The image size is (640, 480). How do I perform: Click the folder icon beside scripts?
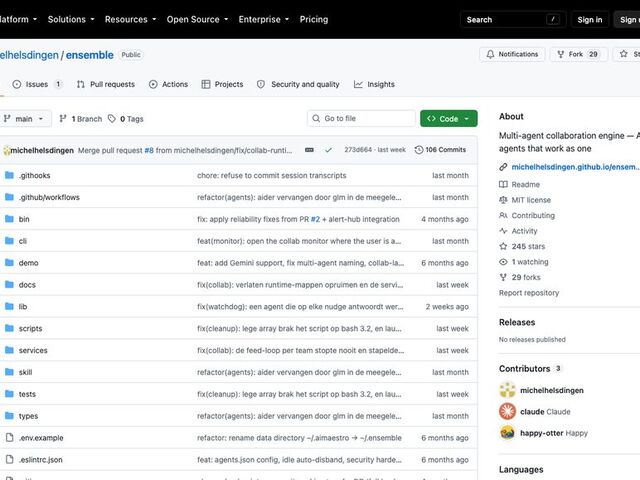[9, 329]
